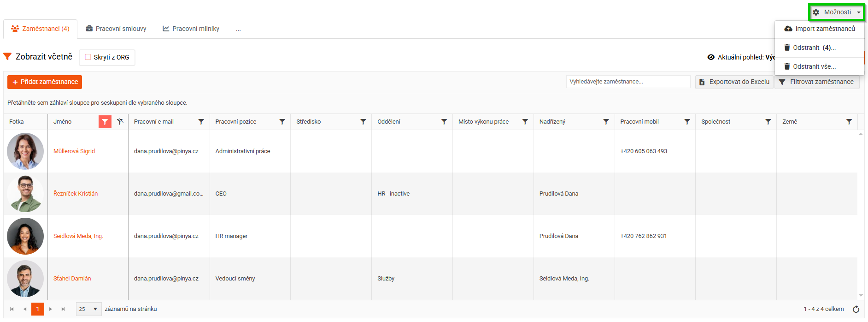Open the Pracovní pozice column filter
Image resolution: width=868 pixels, height=322 pixels.
coord(282,122)
